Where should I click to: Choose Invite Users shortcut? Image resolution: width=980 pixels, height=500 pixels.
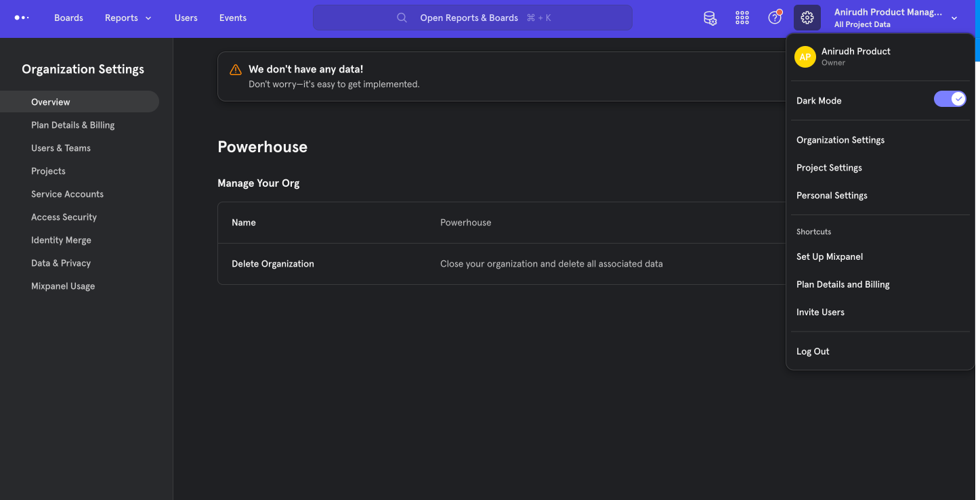coord(880,312)
